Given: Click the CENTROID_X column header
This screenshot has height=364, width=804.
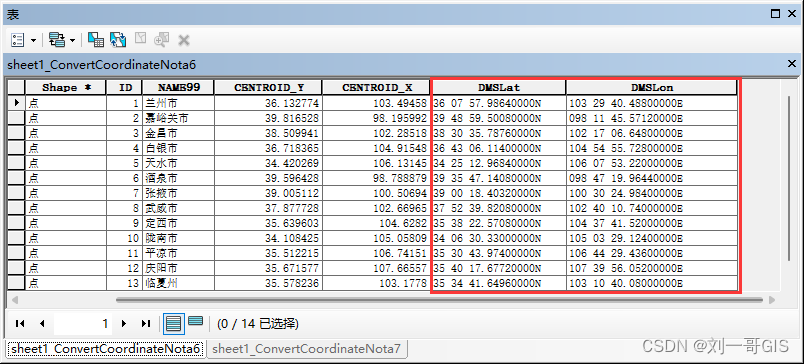Looking at the screenshot, I should (x=376, y=87).
